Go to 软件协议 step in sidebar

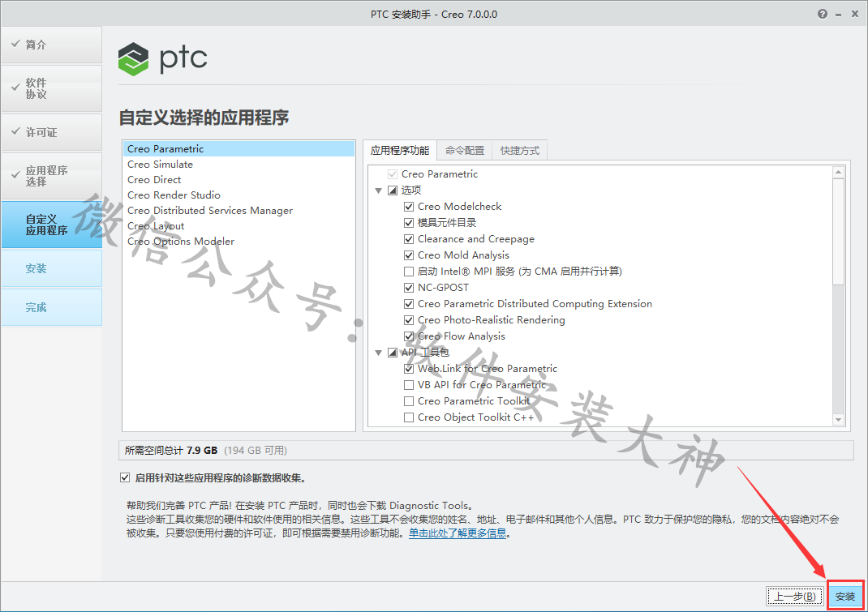[x=51, y=88]
